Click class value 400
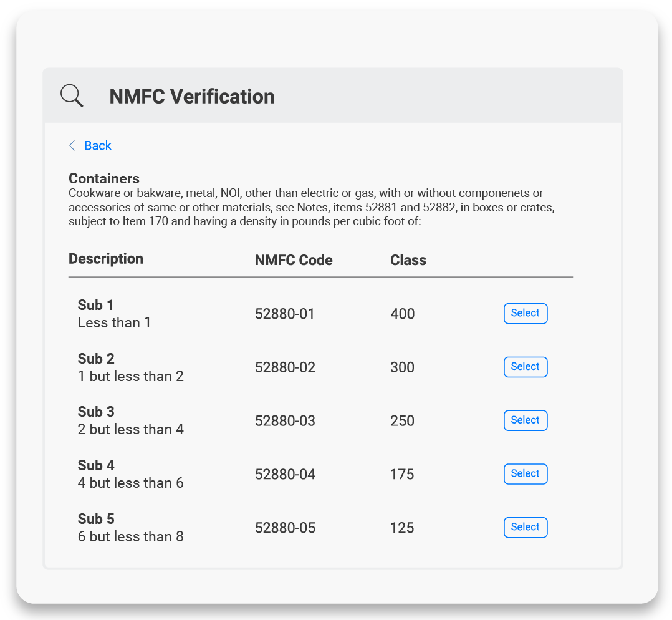This screenshot has width=672, height=620. click(403, 314)
